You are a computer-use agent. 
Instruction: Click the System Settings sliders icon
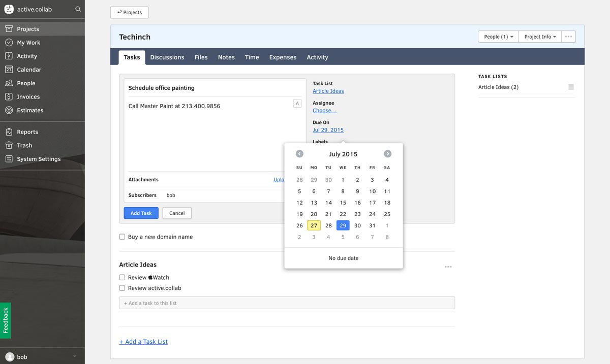[9, 159]
